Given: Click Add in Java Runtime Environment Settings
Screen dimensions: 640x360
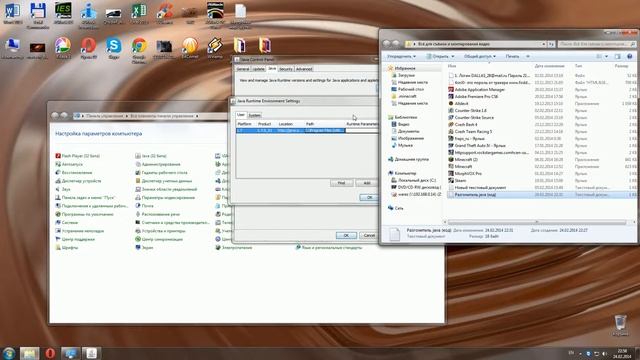Looking at the screenshot, I should (367, 183).
